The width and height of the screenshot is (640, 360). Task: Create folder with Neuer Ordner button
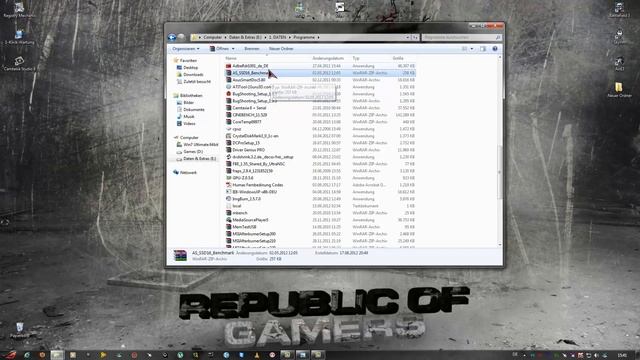tap(281, 49)
